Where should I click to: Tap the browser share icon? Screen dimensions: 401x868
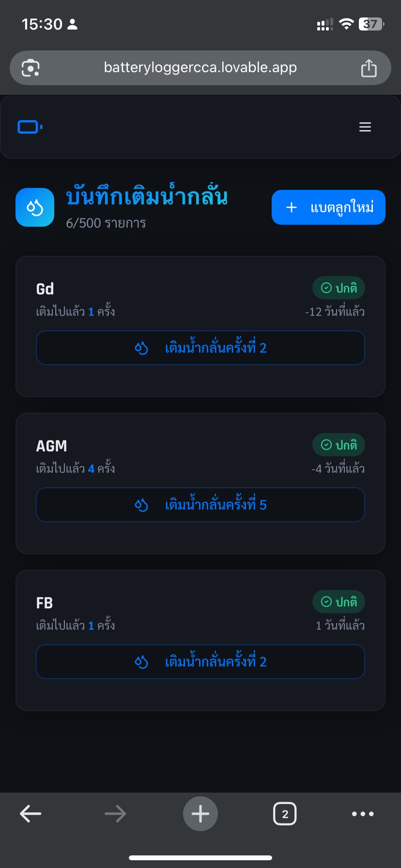(369, 68)
